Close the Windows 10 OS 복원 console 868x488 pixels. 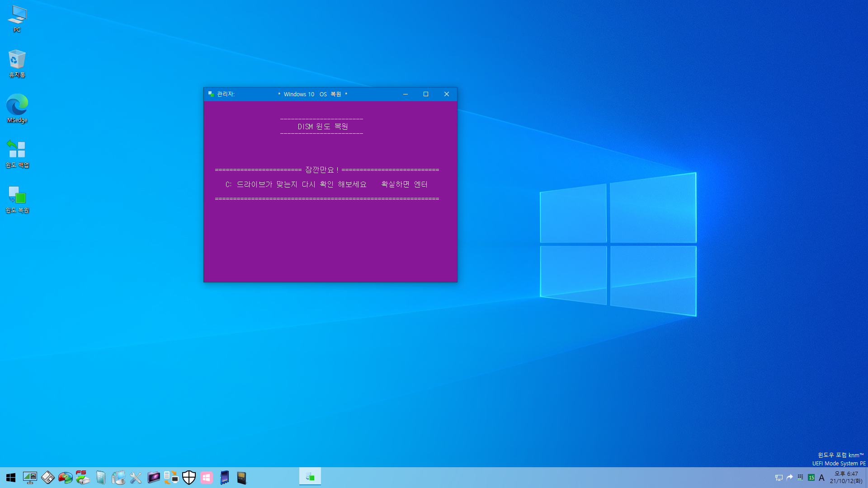click(447, 94)
